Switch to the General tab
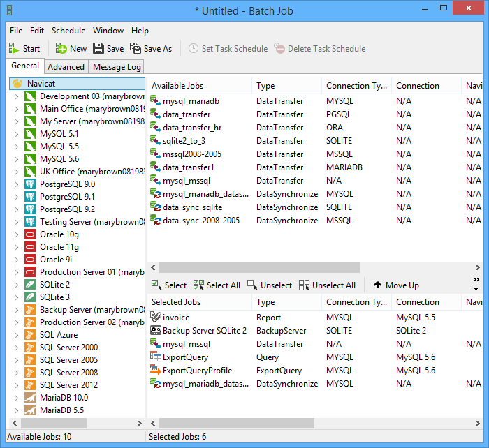The width and height of the screenshot is (489, 448). (25, 66)
